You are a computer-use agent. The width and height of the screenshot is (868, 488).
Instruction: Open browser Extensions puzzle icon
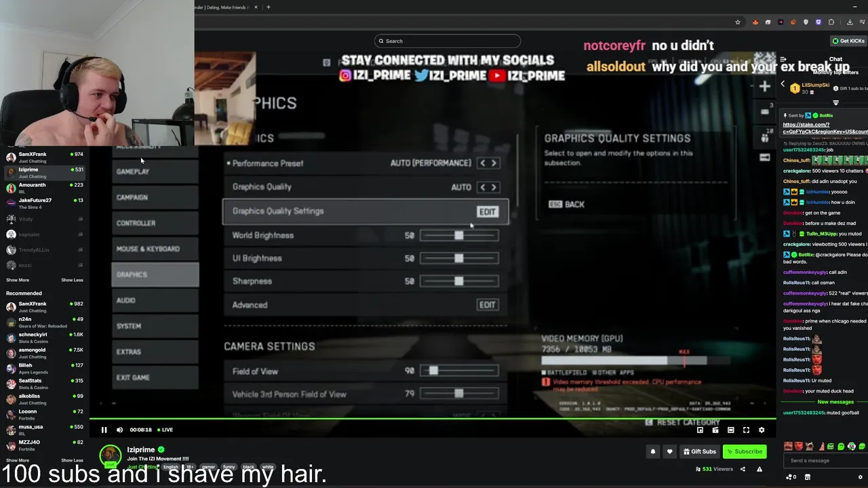831,22
